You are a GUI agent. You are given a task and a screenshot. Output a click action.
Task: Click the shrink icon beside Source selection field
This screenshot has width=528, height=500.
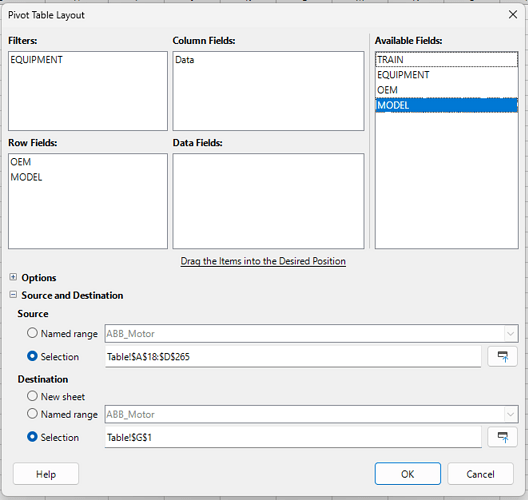(502, 356)
